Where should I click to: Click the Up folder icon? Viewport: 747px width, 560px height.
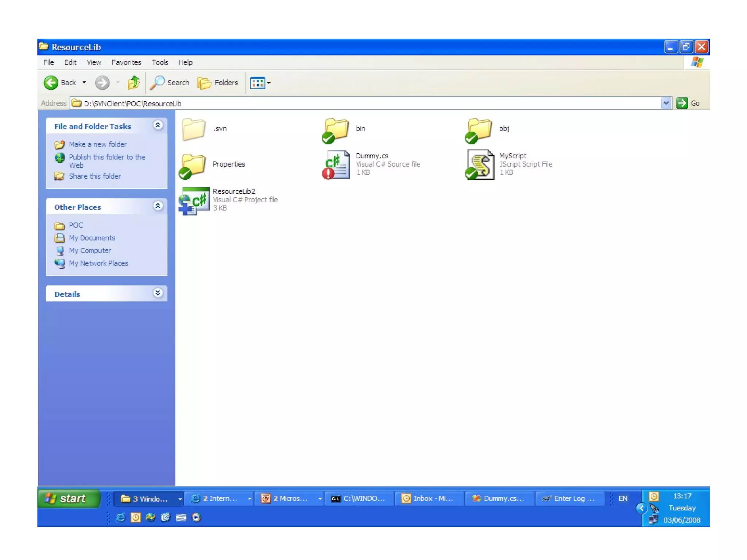(x=133, y=83)
